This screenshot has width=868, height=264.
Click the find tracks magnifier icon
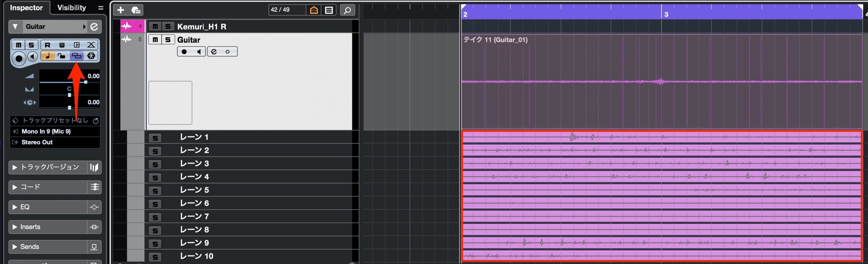347,10
